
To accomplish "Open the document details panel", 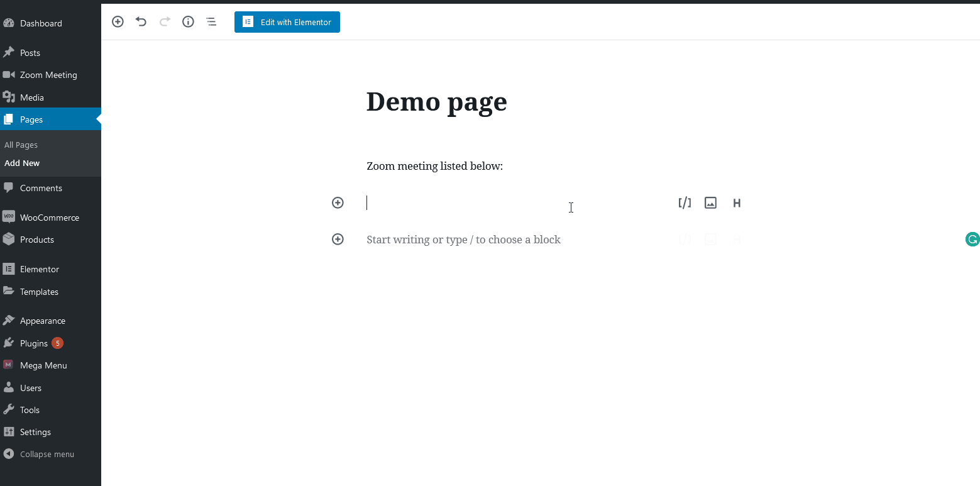I will 187,21.
